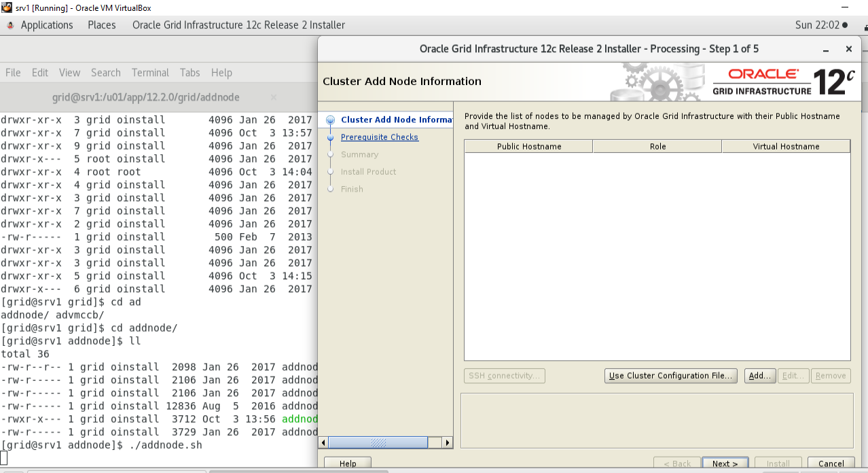Open terminal File menu
This screenshot has height=473, width=868.
[13, 73]
